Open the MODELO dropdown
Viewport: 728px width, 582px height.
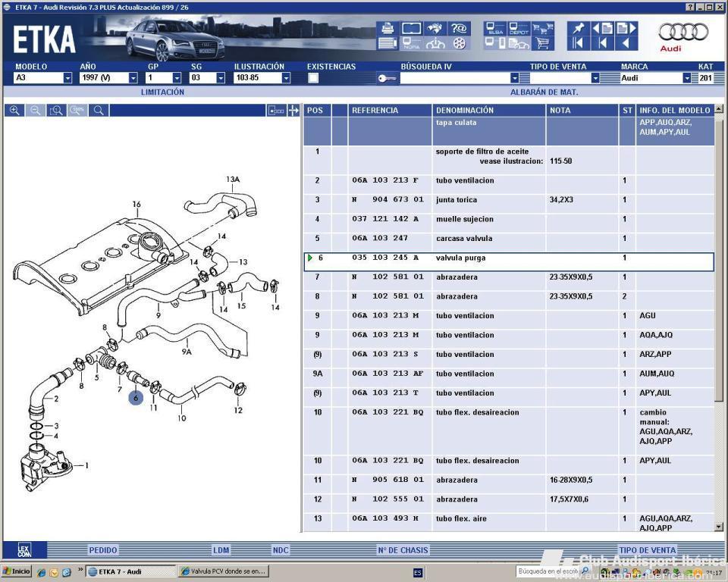point(67,78)
